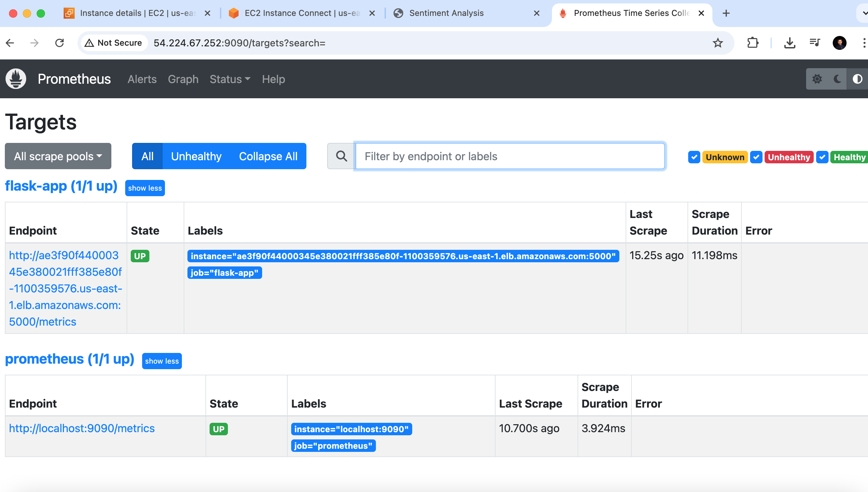Bookmark this page with star icon

718,43
